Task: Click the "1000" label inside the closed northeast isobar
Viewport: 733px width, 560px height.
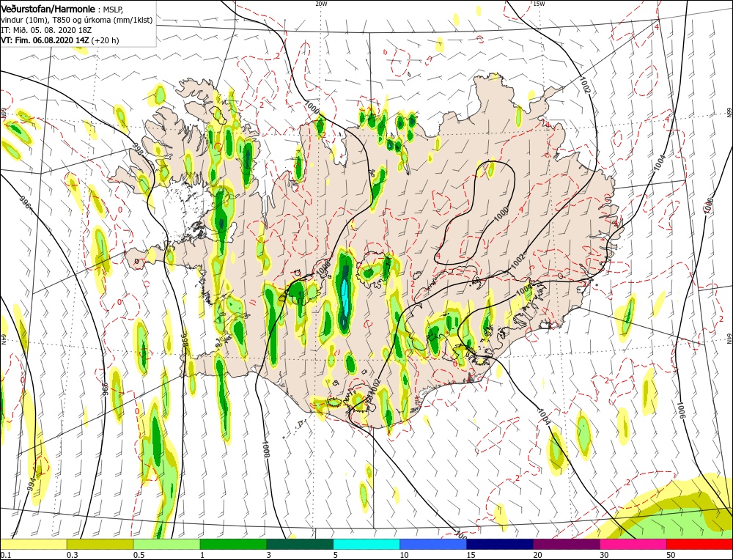Action: (x=501, y=213)
